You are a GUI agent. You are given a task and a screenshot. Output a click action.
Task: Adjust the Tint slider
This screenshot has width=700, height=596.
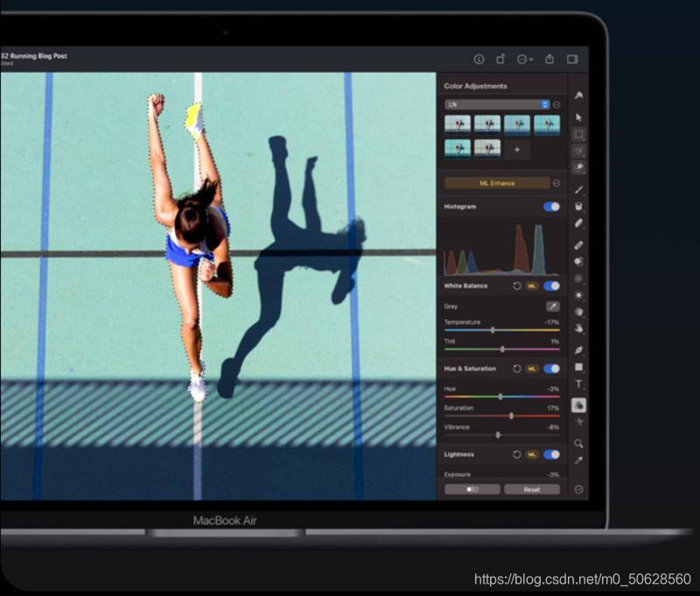point(501,349)
